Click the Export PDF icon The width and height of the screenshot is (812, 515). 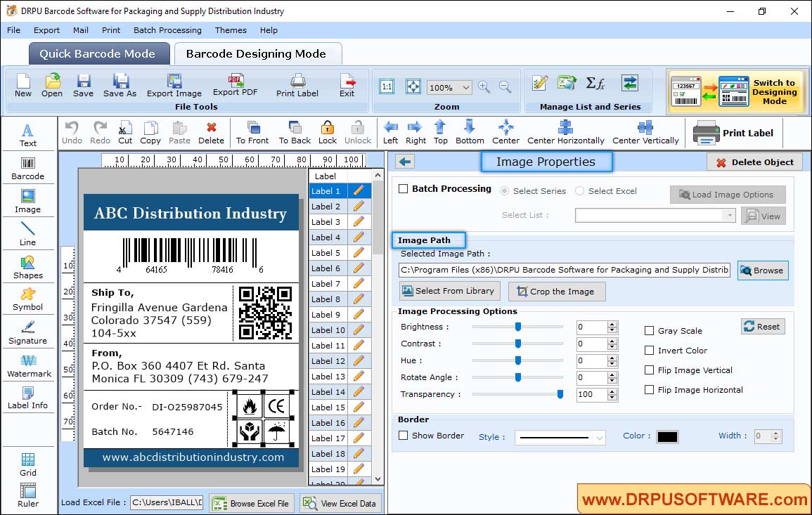click(235, 86)
